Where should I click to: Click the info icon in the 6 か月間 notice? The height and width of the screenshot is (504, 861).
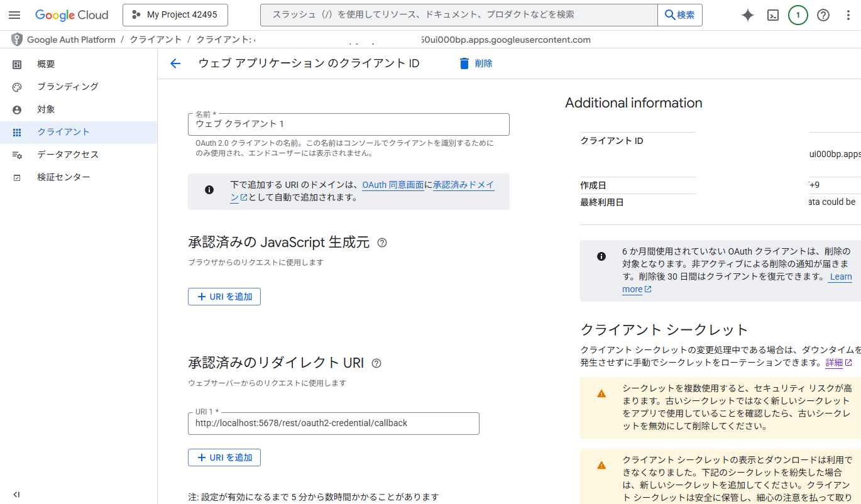coord(601,256)
